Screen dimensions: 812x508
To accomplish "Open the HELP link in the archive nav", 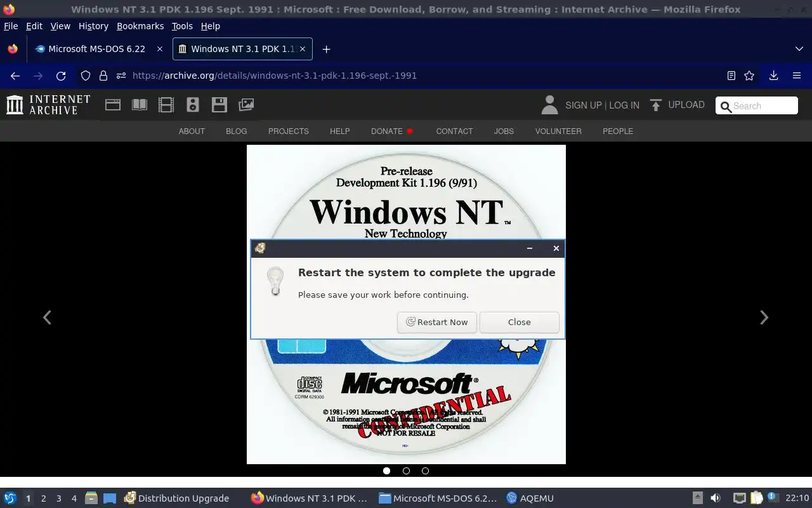I will tap(339, 131).
